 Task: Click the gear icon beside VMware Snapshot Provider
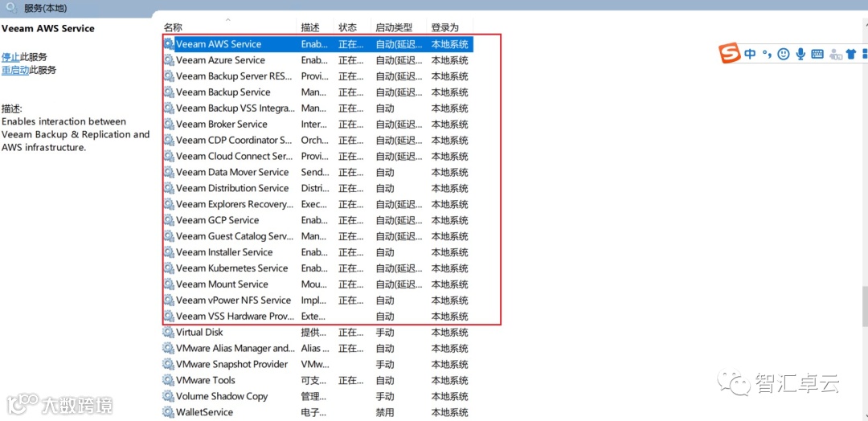tap(168, 365)
